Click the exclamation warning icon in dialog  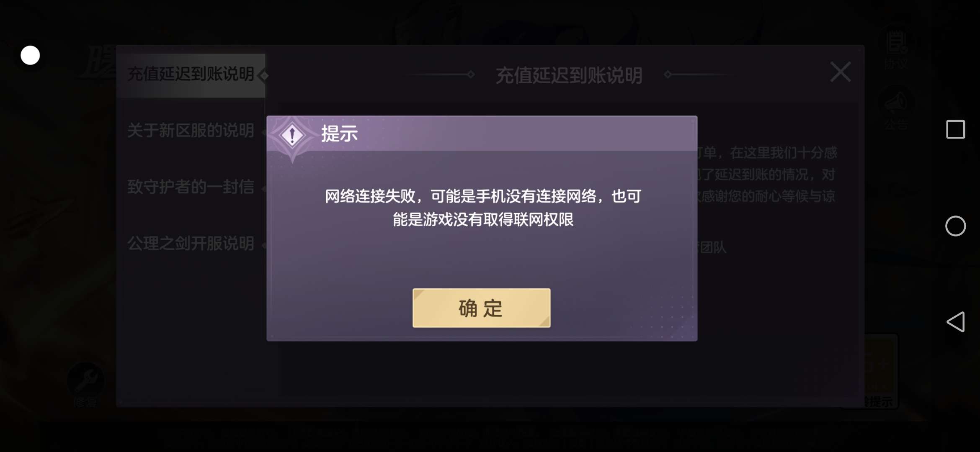tap(292, 136)
